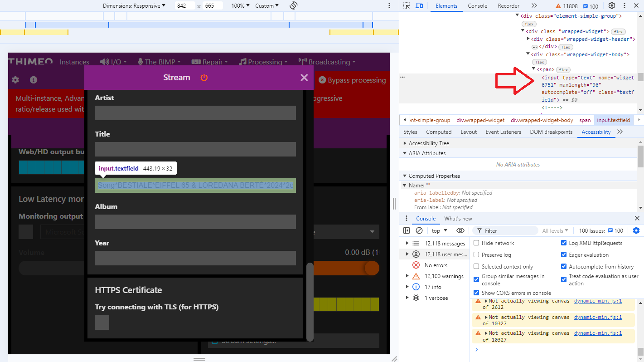Click the info icon beside the gear
Image resolution: width=644 pixels, height=362 pixels.
point(33,80)
